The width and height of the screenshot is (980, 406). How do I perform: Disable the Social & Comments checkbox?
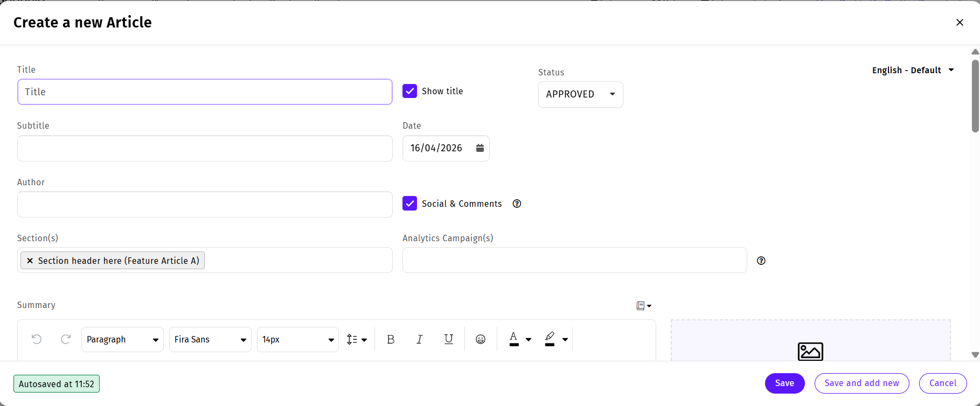pos(409,204)
